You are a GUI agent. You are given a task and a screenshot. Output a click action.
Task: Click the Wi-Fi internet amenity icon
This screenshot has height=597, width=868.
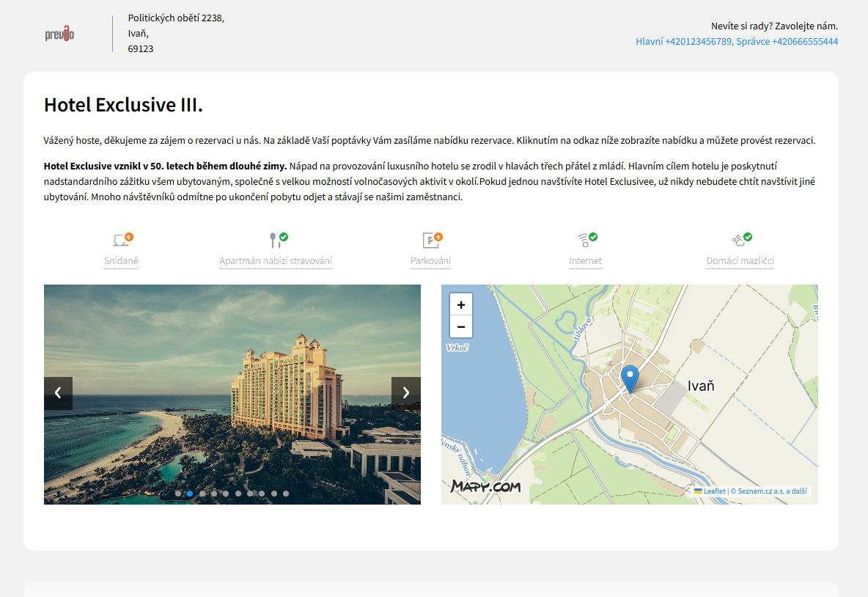click(x=587, y=239)
